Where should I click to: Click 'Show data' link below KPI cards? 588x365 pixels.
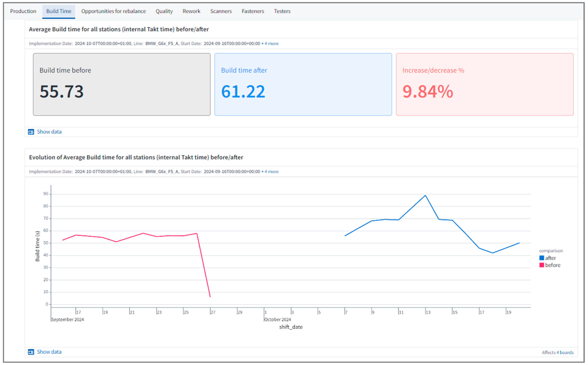tap(49, 132)
